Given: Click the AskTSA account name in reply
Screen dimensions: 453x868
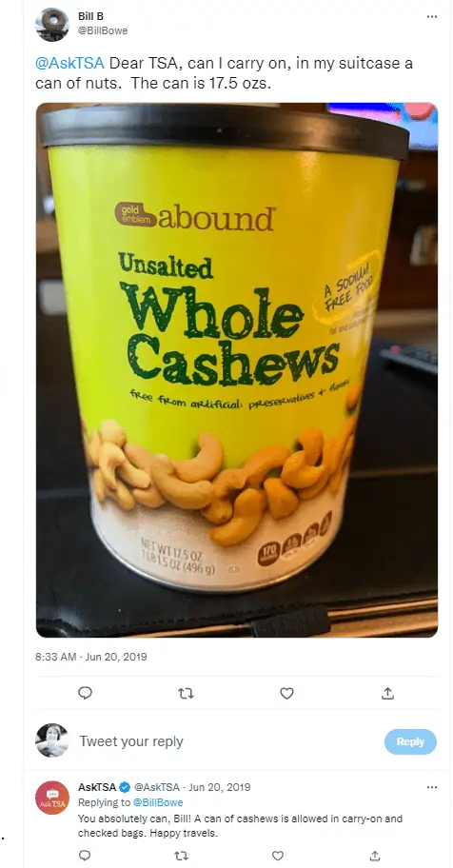Looking at the screenshot, I should [97, 786].
